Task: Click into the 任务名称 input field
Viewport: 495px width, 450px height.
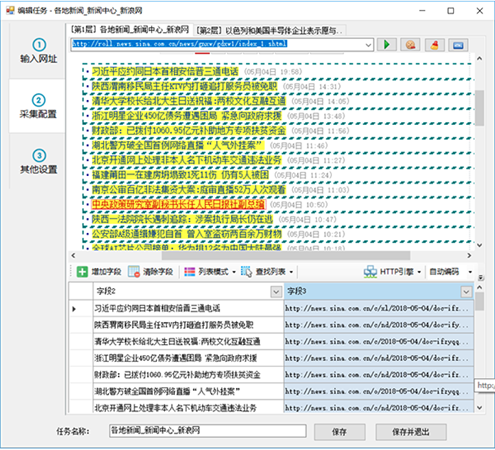Action: tap(208, 431)
